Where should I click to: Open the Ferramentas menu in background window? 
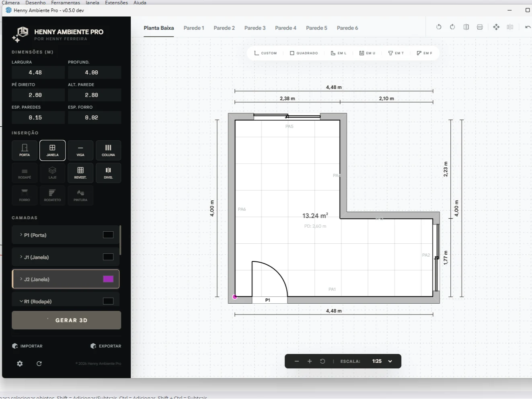(x=66, y=2)
